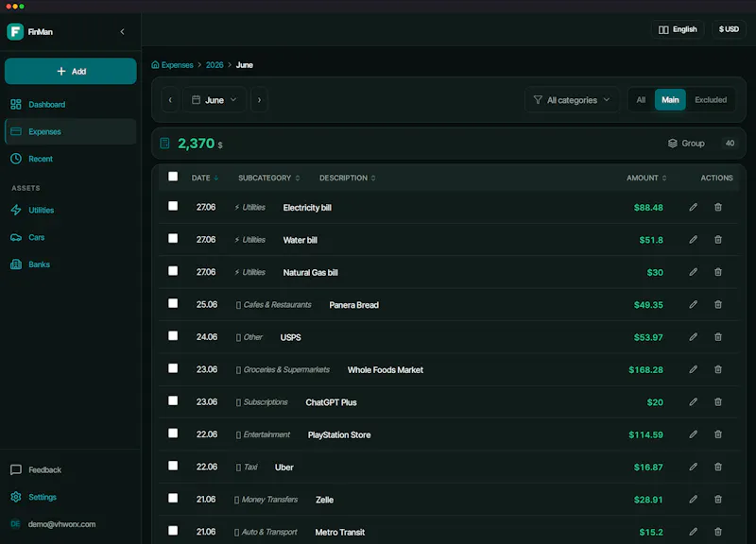Open Dashboard in sidebar
756x544 pixels.
70,105
